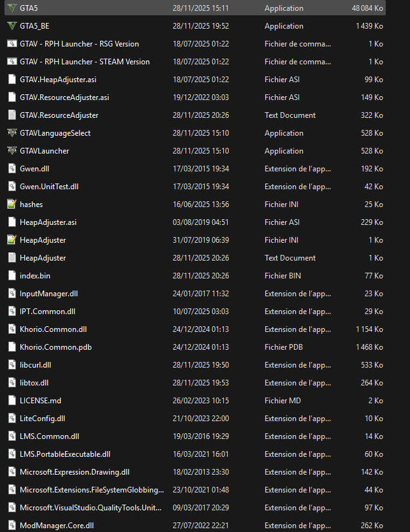Click the Microsoft.Expression.Drawing.dll file icon
The height and width of the screenshot is (532, 410).
point(12,472)
